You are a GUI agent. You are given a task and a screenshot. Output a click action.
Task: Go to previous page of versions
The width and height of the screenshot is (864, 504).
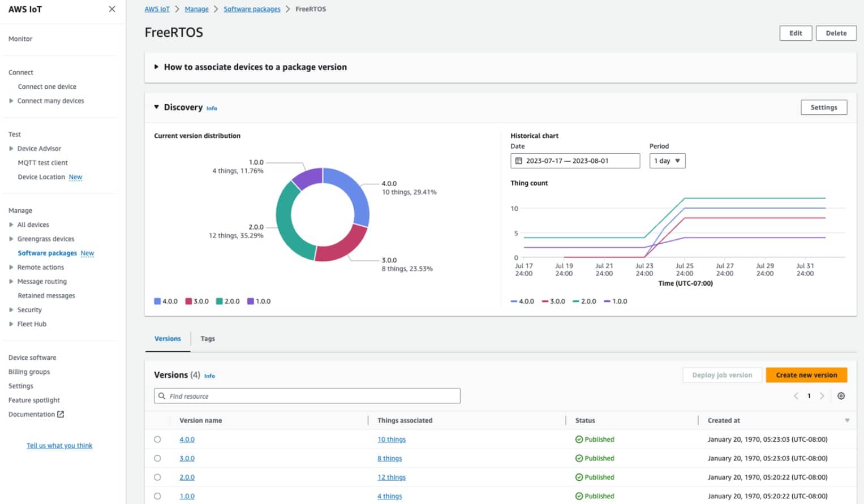coord(796,396)
